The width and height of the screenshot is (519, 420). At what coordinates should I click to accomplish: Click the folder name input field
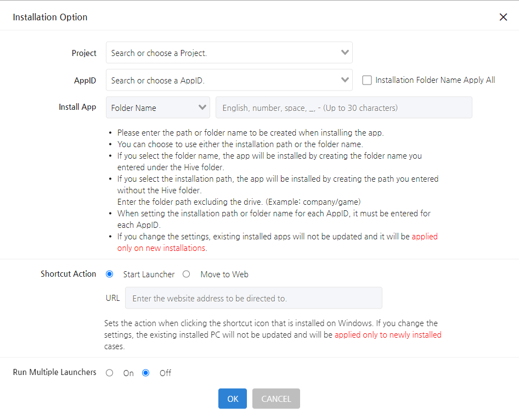344,108
